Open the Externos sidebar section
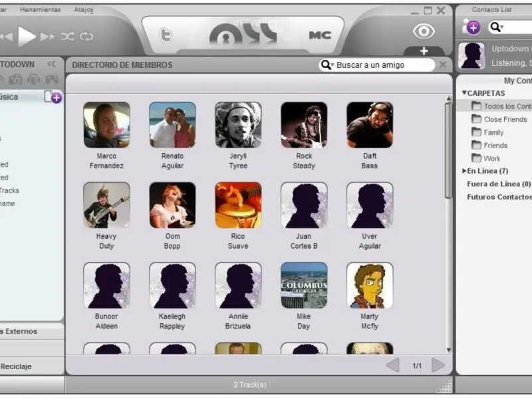 [x=32, y=331]
